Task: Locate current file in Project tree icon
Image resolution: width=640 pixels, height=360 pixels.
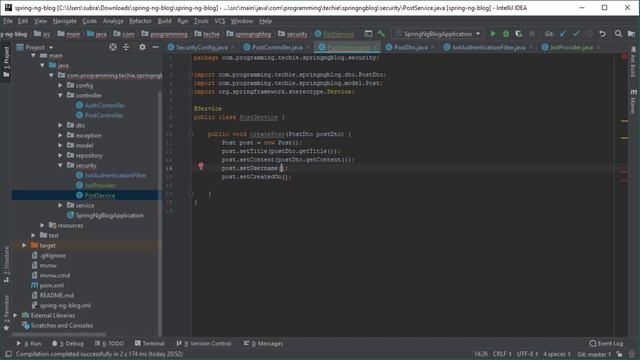Action: pyautogui.click(x=113, y=47)
